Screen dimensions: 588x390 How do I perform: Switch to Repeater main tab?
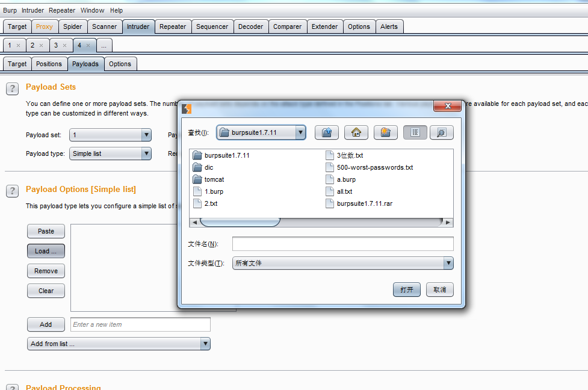click(173, 26)
